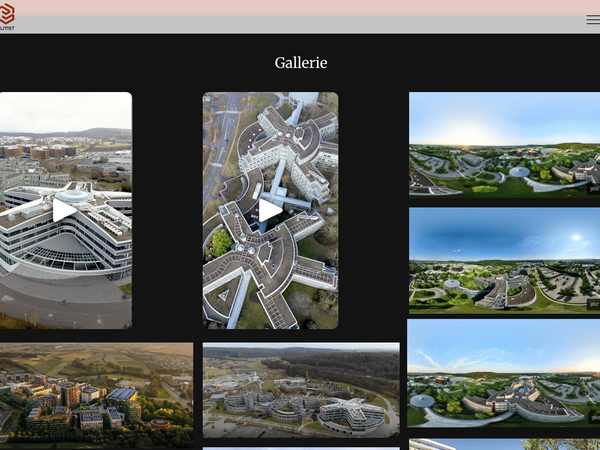
Task: Open the third 360° panorama with dome
Action: pos(504,373)
